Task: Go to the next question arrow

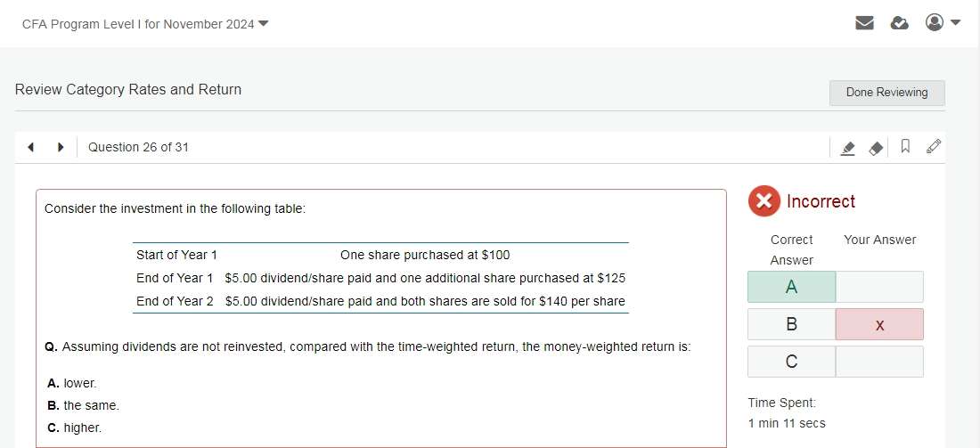Action: click(x=61, y=147)
